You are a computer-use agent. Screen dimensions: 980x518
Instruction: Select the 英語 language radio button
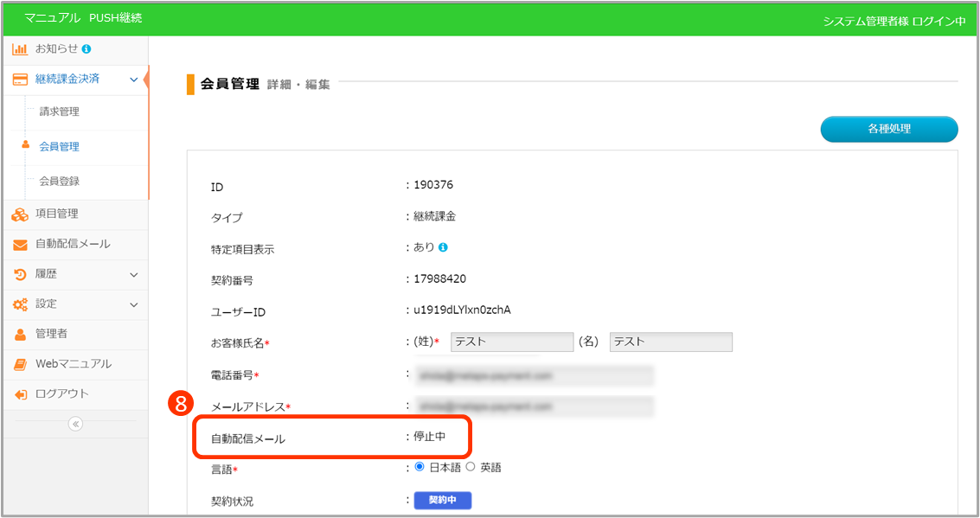[x=471, y=467]
